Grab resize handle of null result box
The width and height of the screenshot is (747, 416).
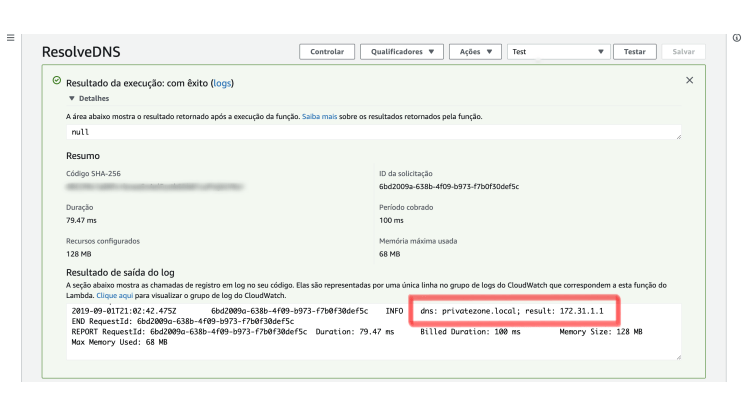679,137
